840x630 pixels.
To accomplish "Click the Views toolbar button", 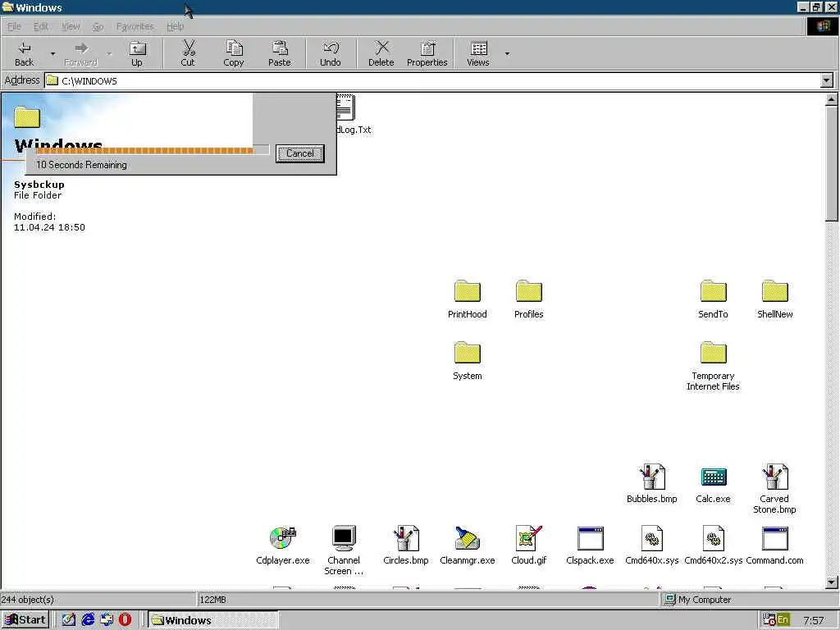I will coord(478,53).
